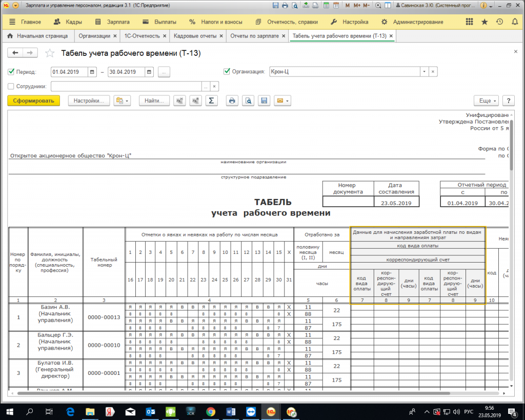Click the Настройки... button
Screen dimensions: 525x420
89,101
